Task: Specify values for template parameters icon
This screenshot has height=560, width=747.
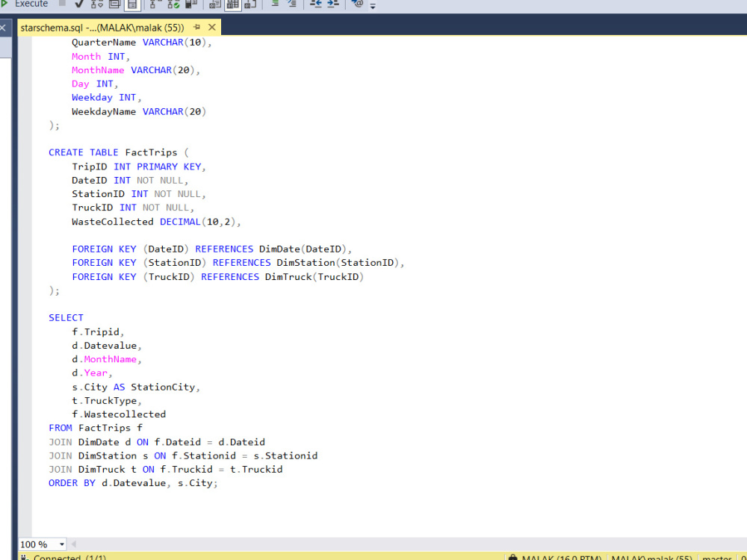Action: click(357, 4)
